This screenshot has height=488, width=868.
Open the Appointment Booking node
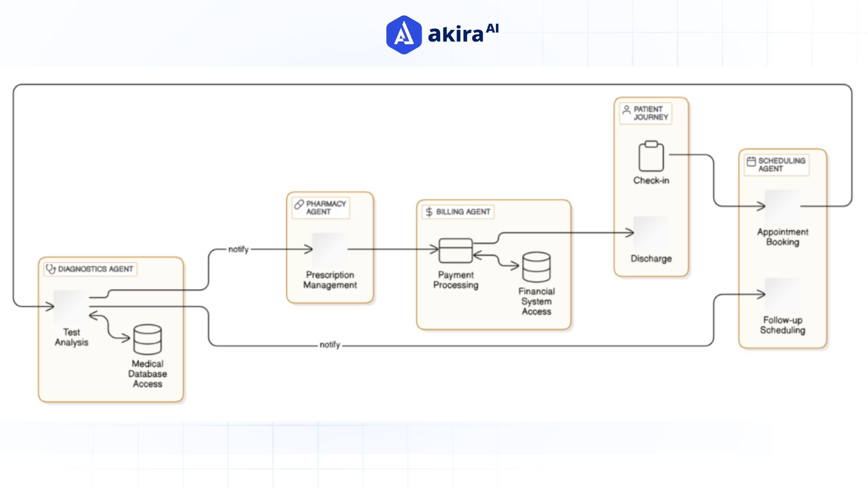pos(783,208)
